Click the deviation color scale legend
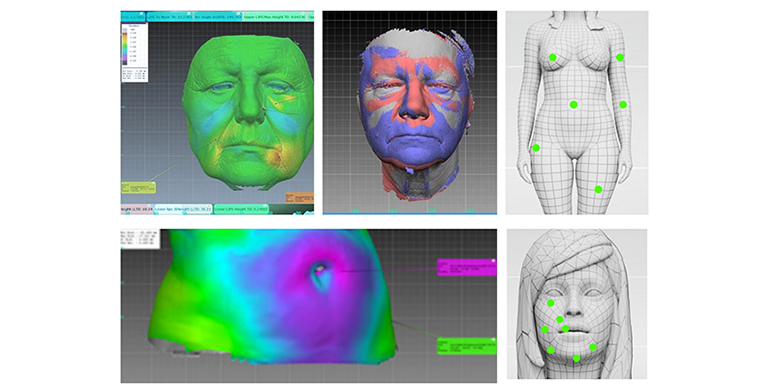The height and width of the screenshot is (390, 770). pyautogui.click(x=134, y=52)
